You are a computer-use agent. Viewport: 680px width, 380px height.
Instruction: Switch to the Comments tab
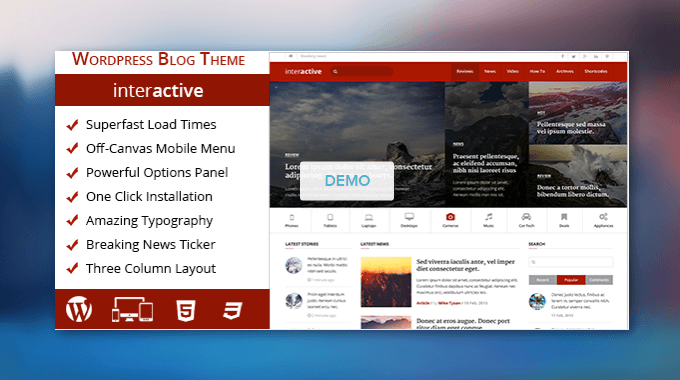(599, 280)
